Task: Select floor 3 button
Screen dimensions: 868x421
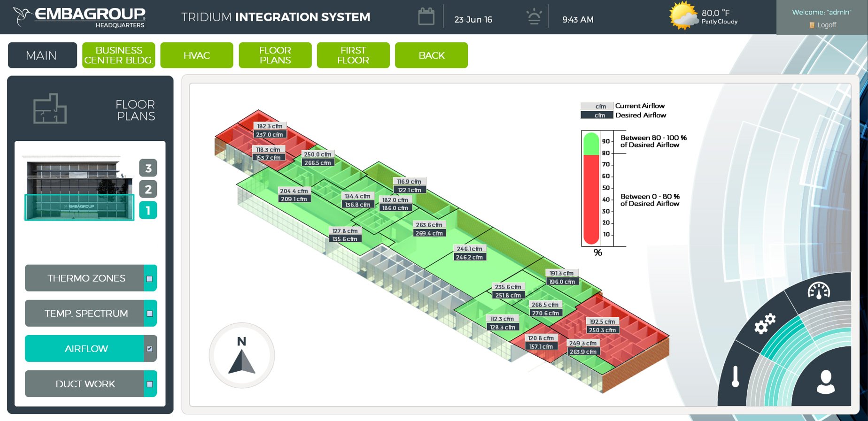Action: tap(148, 168)
